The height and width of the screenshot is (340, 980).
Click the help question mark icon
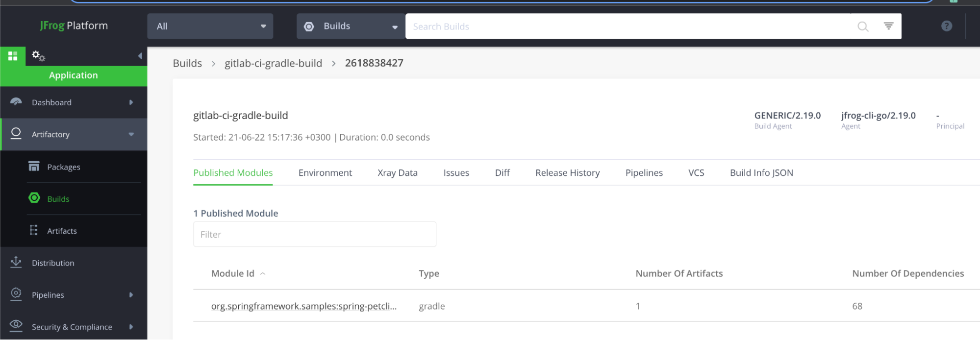[946, 26]
